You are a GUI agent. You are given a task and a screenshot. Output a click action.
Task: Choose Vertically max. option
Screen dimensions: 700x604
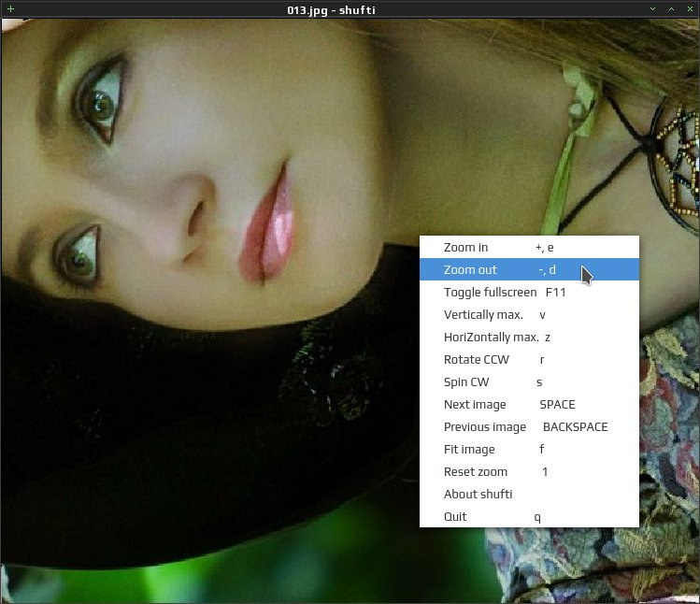(x=529, y=314)
